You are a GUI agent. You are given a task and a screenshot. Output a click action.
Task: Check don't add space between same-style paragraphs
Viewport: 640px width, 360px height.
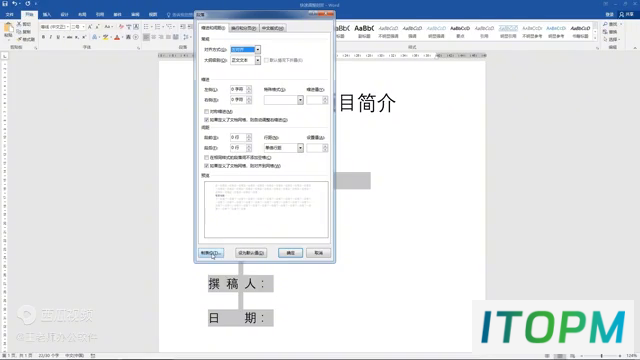click(207, 158)
